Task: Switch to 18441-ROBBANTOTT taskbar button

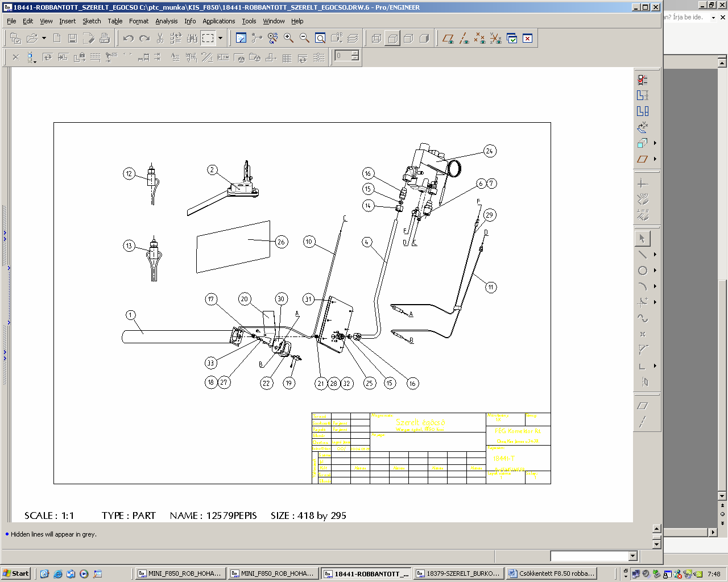Action: pos(366,573)
